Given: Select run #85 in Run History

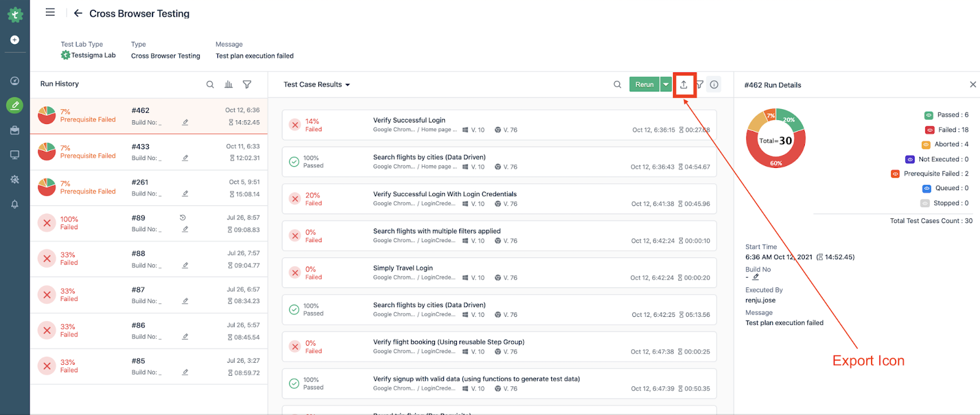Looking at the screenshot, I should (x=149, y=367).
